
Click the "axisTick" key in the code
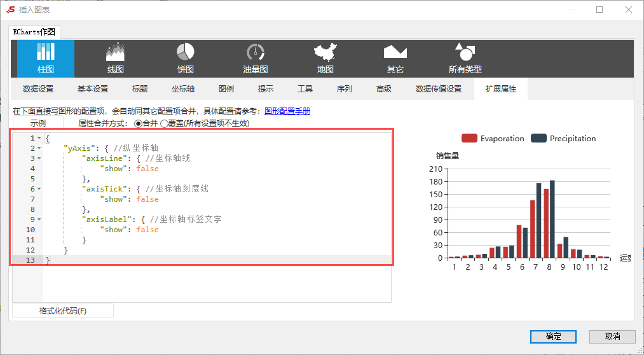tap(105, 189)
